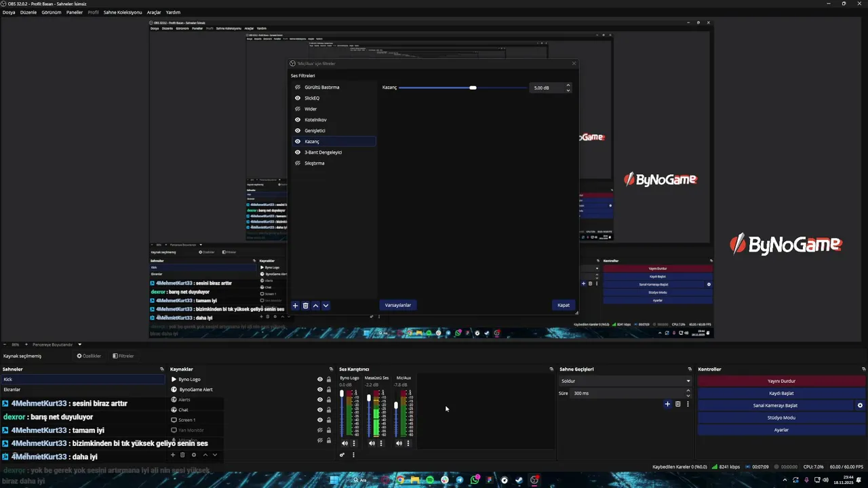The image size is (868, 488).
Task: Select the Ekranlar scene
Action: pos(83,390)
